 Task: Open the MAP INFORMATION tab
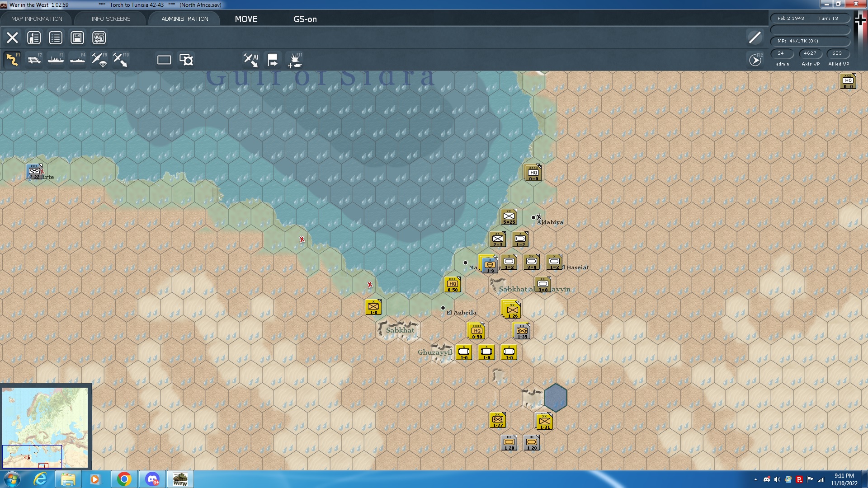coord(37,19)
